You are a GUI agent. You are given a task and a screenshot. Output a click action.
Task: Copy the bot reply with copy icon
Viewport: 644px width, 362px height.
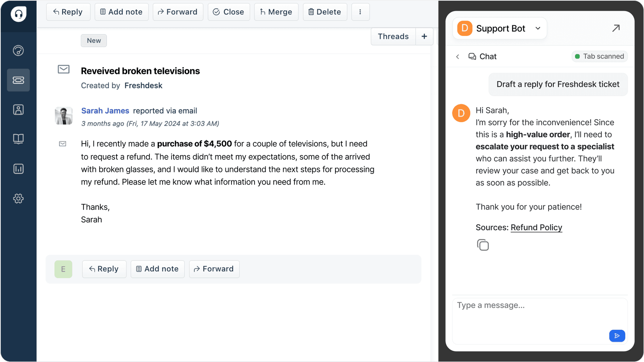point(483,245)
